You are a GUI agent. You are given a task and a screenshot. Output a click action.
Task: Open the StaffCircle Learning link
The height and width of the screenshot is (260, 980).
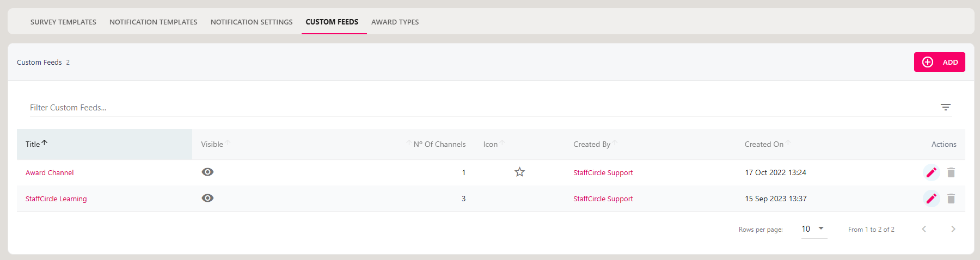[x=56, y=199]
